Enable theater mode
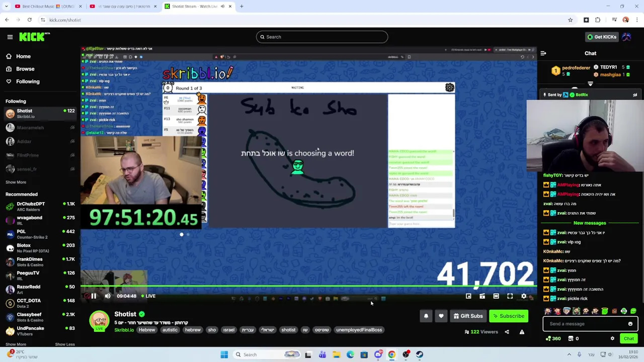Image resolution: width=644 pixels, height=362 pixels. click(x=496, y=296)
